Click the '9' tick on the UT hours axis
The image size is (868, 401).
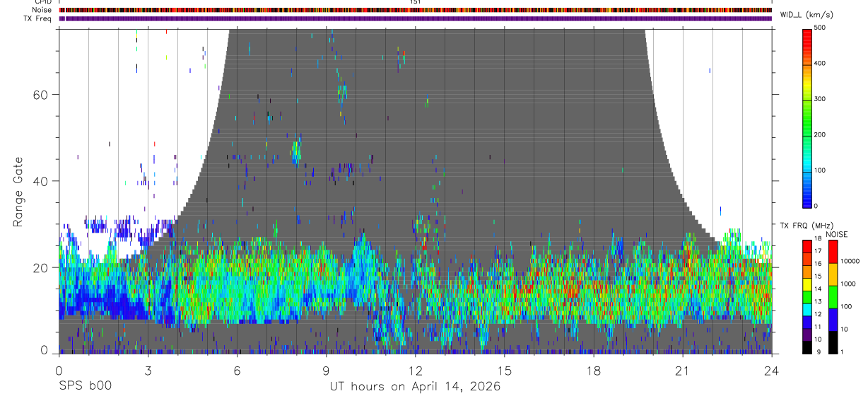[326, 371]
